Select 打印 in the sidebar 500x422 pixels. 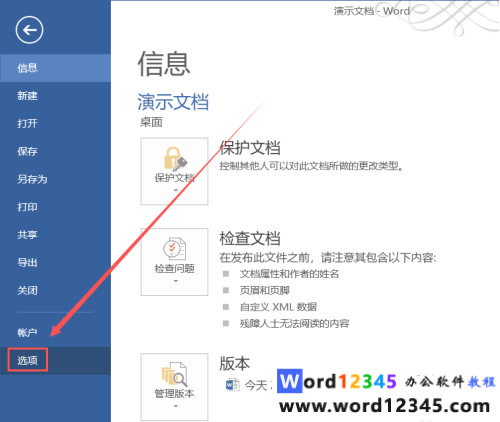55,207
